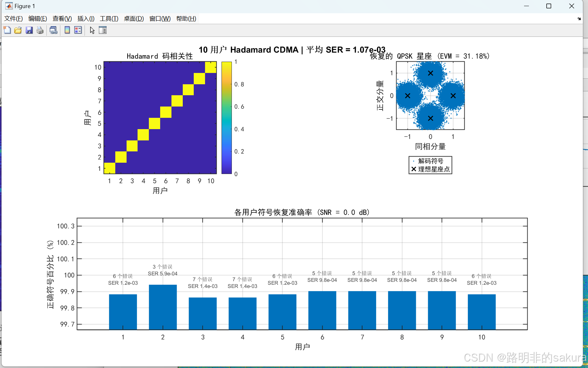The height and width of the screenshot is (368, 588).
Task: Click the main title '10 用户 Hadamard CDMA'
Action: coord(292,50)
